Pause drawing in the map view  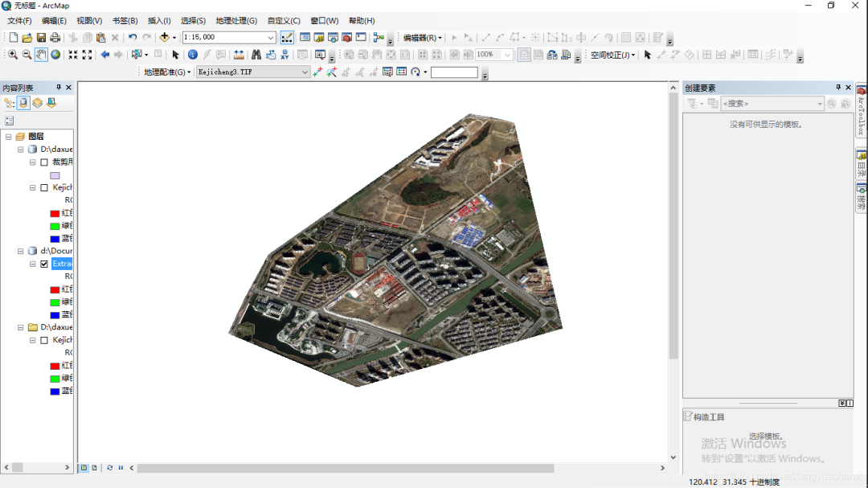pyautogui.click(x=121, y=468)
